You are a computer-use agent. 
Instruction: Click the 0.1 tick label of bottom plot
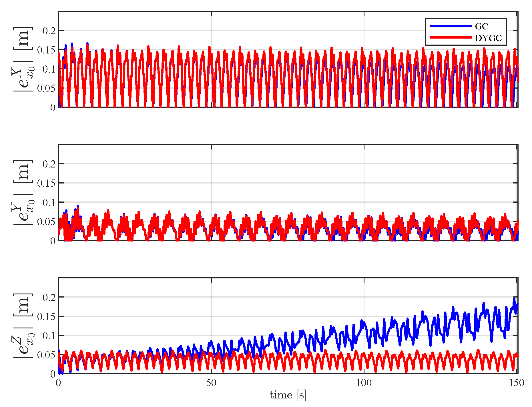[49, 336]
